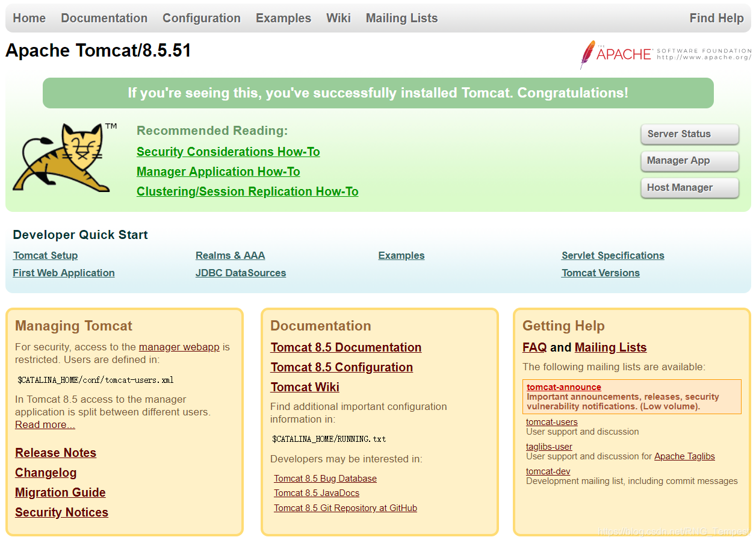Click the successfully installed Tomcat congratulations banner
Image resolution: width=756 pixels, height=543 pixels.
click(378, 93)
